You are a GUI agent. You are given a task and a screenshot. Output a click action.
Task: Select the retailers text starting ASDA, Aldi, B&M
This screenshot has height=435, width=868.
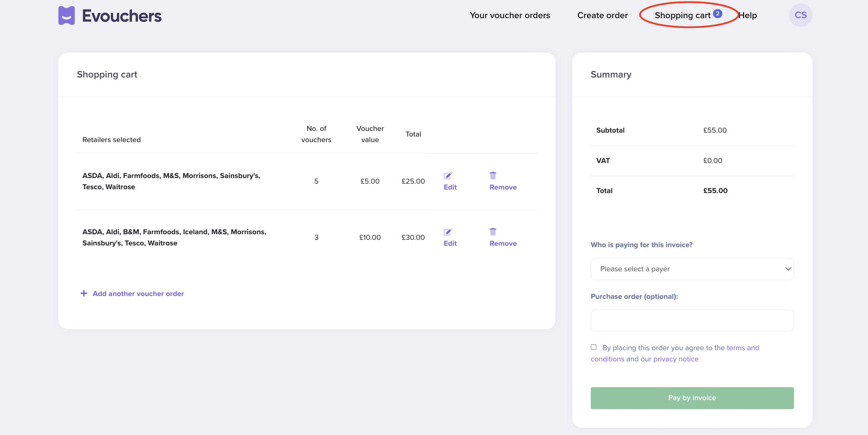174,237
